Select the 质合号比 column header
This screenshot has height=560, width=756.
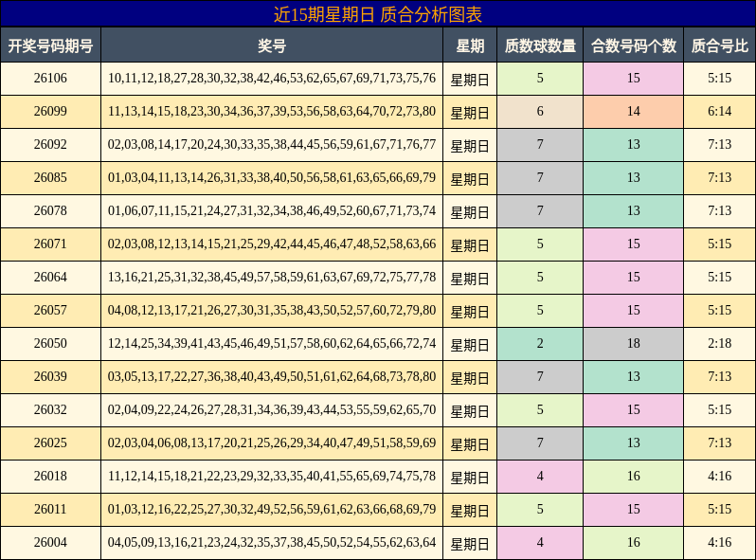coord(719,45)
